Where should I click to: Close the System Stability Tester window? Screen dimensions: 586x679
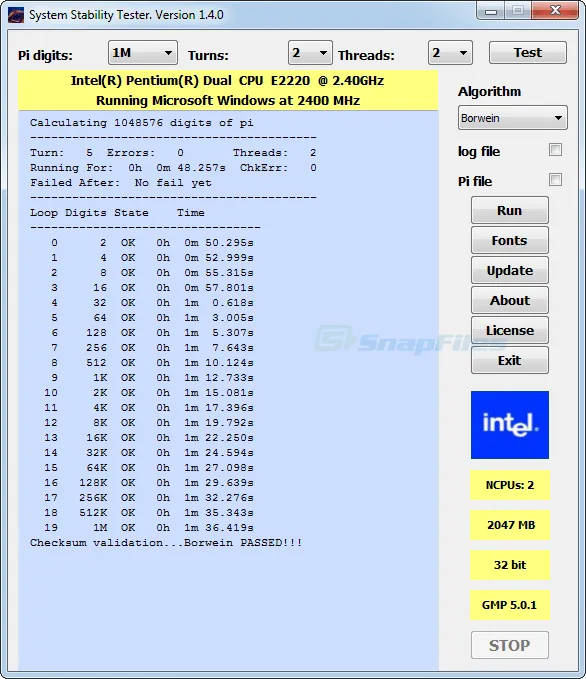click(x=555, y=10)
